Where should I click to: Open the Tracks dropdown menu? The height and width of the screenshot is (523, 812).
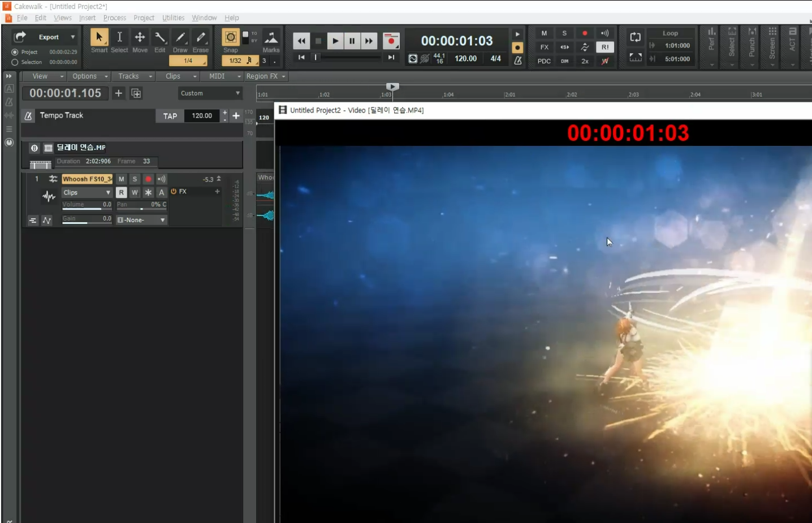pyautogui.click(x=133, y=76)
